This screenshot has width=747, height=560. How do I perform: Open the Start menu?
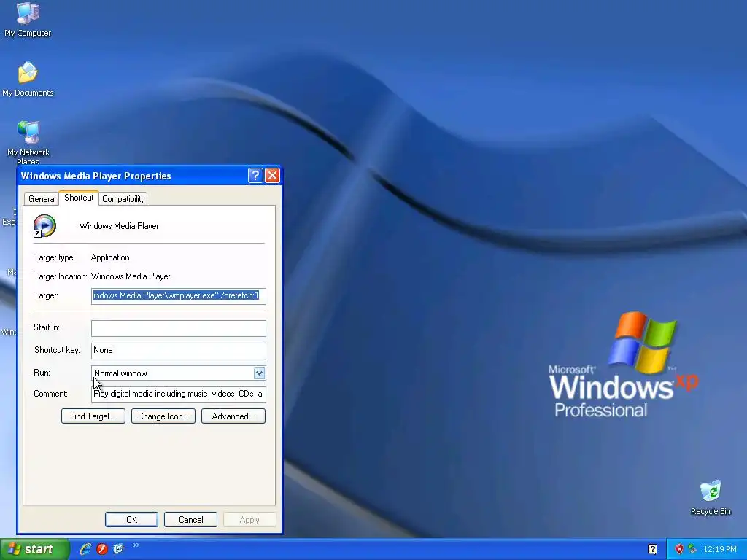[34, 549]
